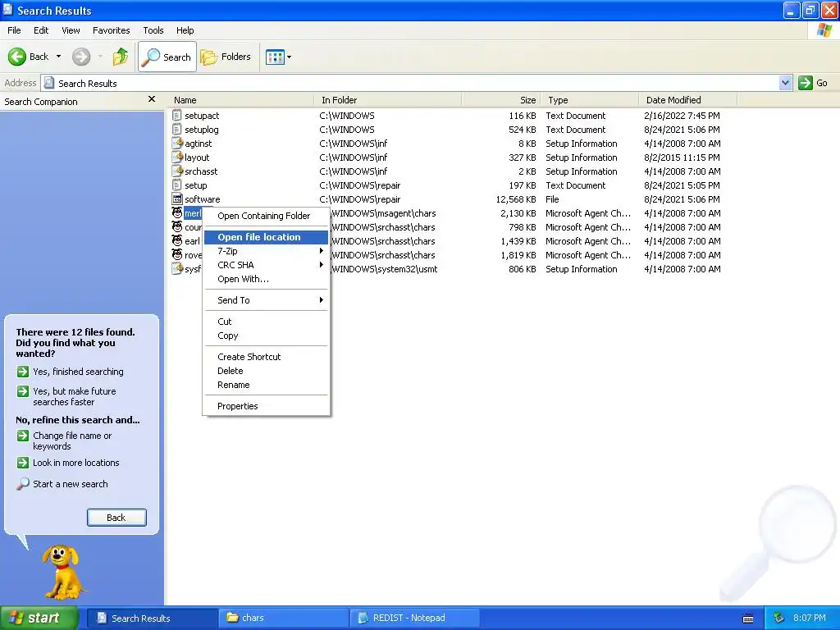Click arrow icon beside Look in more locations
Viewport: 840px width, 630px height.
pos(22,463)
